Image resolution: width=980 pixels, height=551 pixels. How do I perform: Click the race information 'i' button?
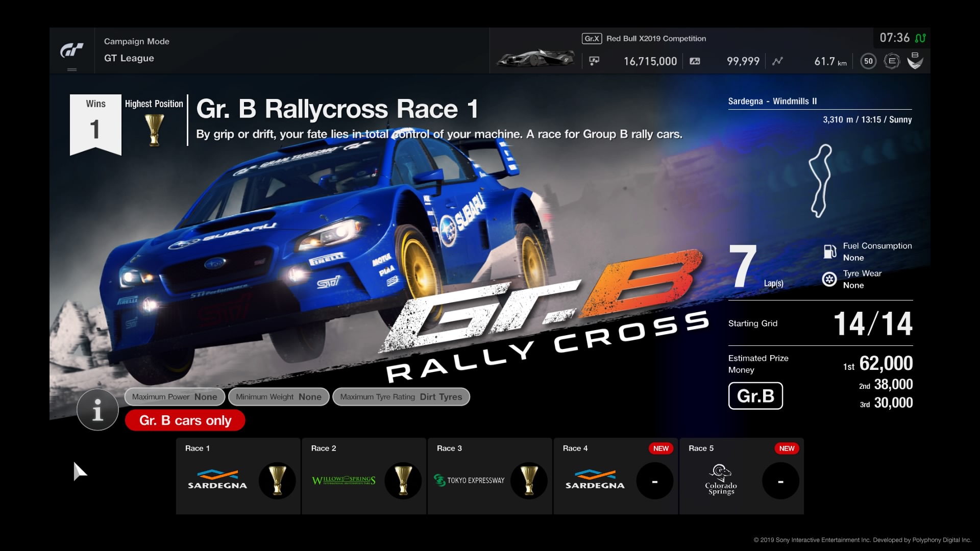pyautogui.click(x=97, y=410)
